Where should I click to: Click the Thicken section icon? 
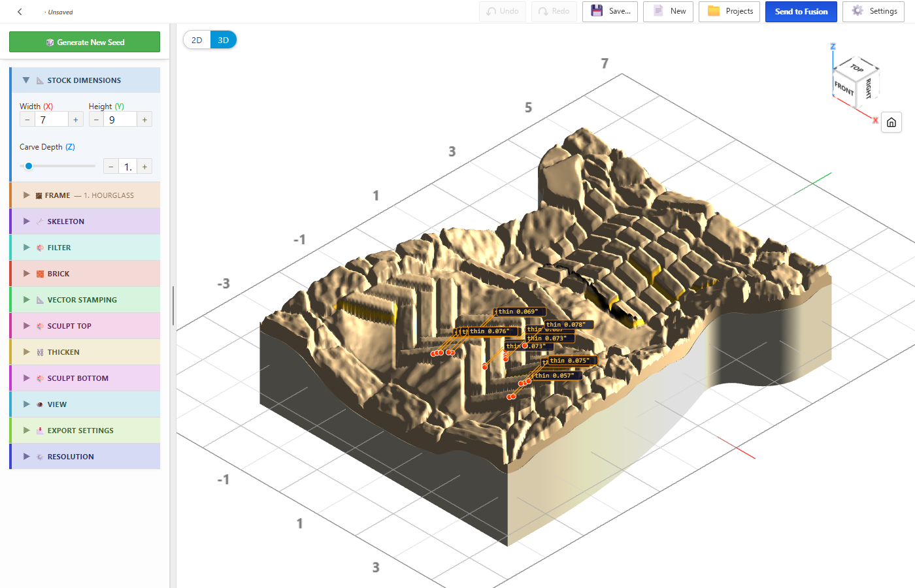(x=40, y=352)
